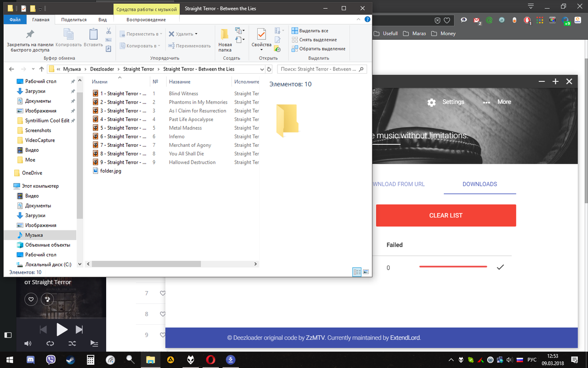Screen dimensions: 588x368
Task: Open Discord from the taskbar
Action: (x=31, y=359)
